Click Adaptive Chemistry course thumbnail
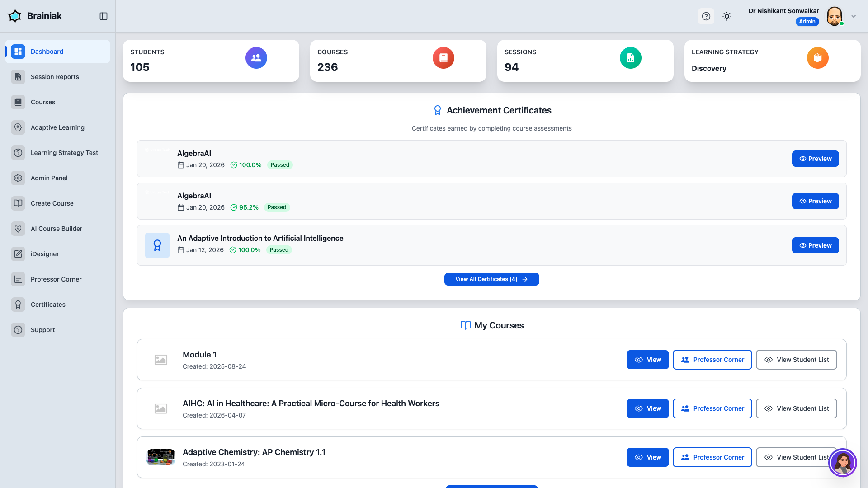868x488 pixels. coord(161,457)
